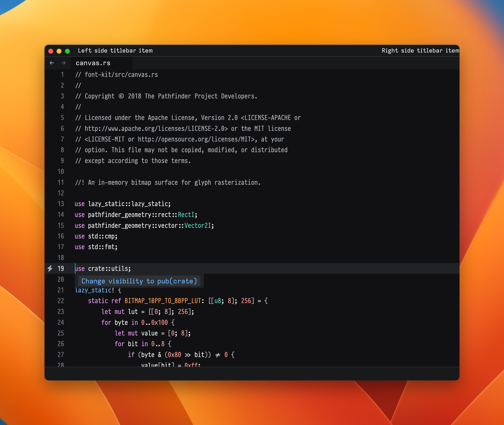Select the canvas.rs tab
This screenshot has width=504, height=425.
tap(93, 63)
